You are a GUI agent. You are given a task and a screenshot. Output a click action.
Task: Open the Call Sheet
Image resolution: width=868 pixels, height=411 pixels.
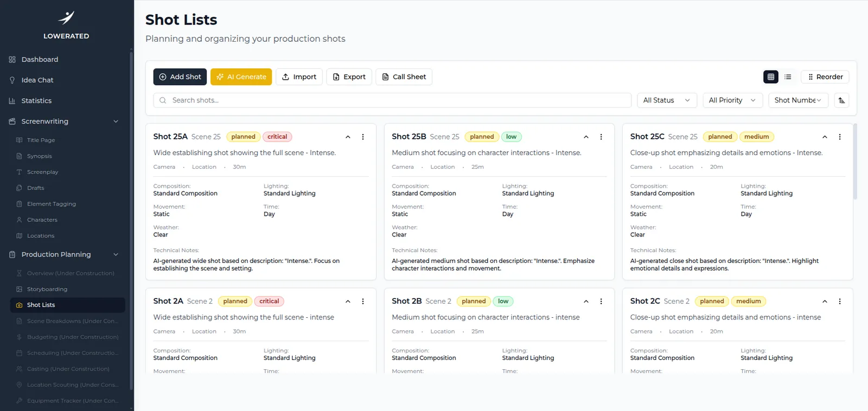coord(404,77)
